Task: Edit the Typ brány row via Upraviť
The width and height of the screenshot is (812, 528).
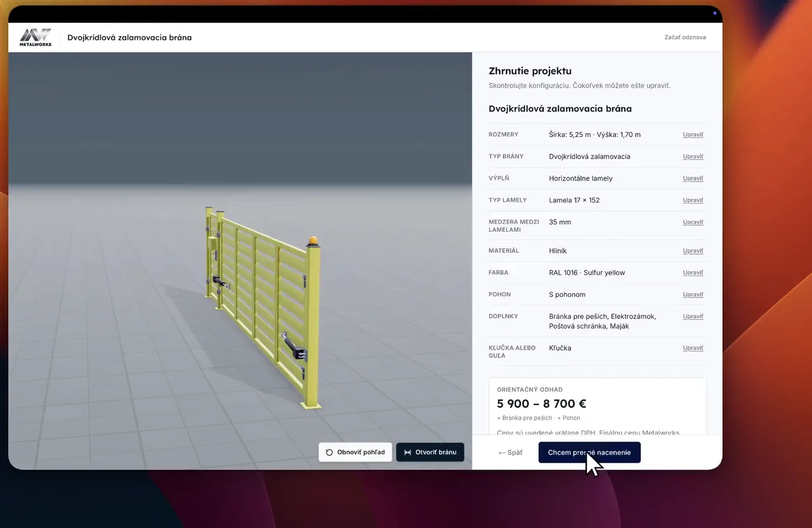Action: 693,157
